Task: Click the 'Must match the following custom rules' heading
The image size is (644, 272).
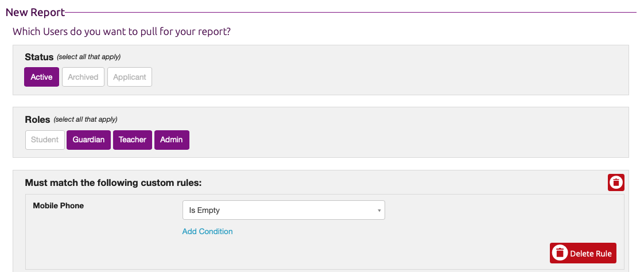Action: 114,182
